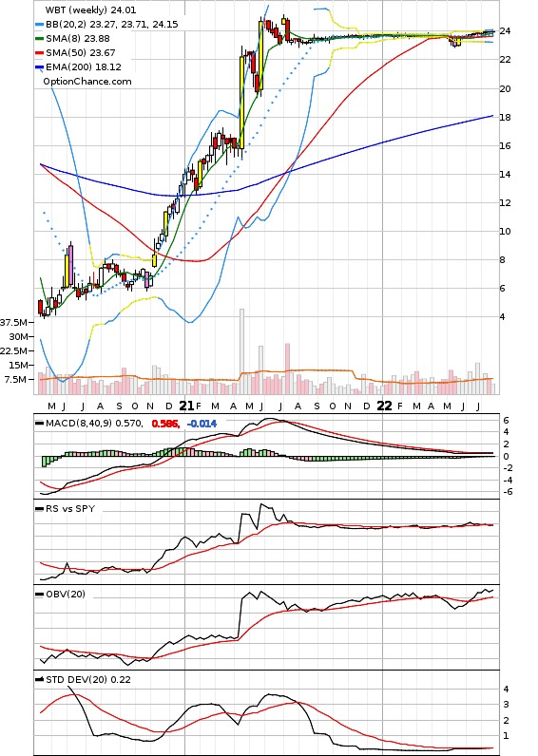Click the WBT (weekly) 24.01 title
This screenshot has height=756, width=538.
(x=90, y=10)
